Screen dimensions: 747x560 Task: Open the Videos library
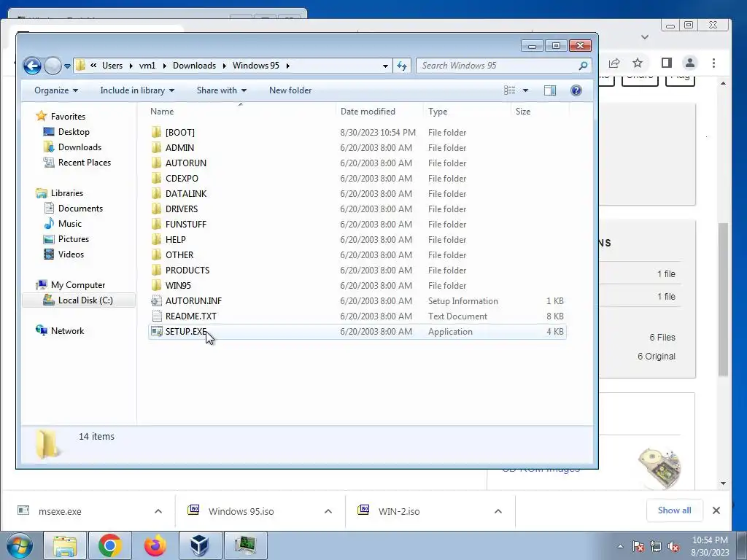(71, 254)
